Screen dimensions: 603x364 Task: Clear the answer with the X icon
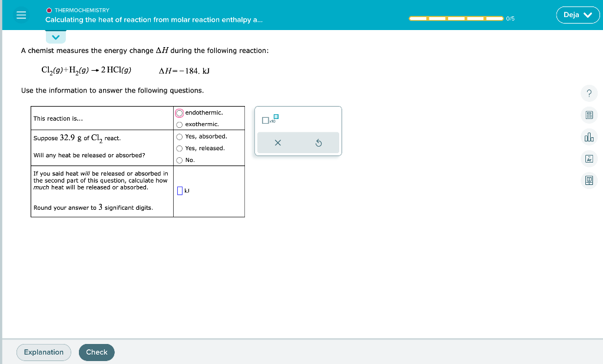277,142
